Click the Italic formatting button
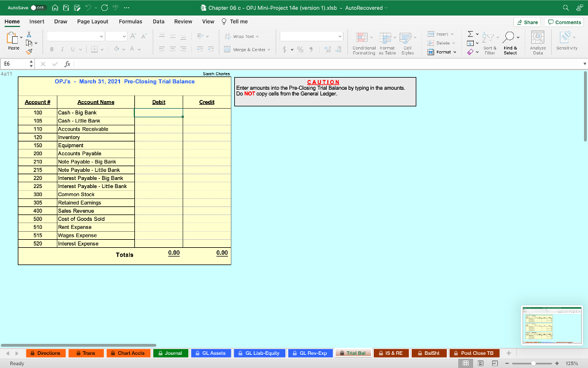 pos(62,49)
